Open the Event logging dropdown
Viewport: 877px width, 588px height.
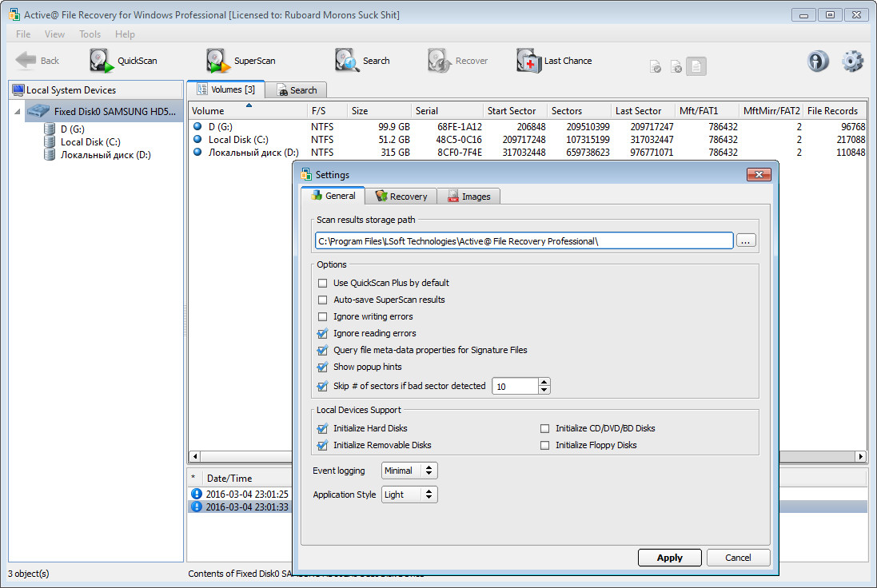click(x=409, y=471)
